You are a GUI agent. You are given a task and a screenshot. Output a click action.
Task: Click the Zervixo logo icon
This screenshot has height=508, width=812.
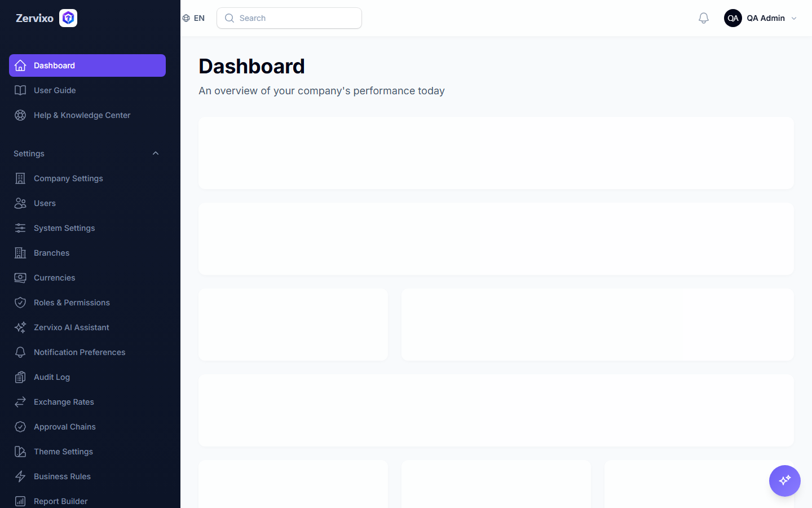pyautogui.click(x=68, y=18)
